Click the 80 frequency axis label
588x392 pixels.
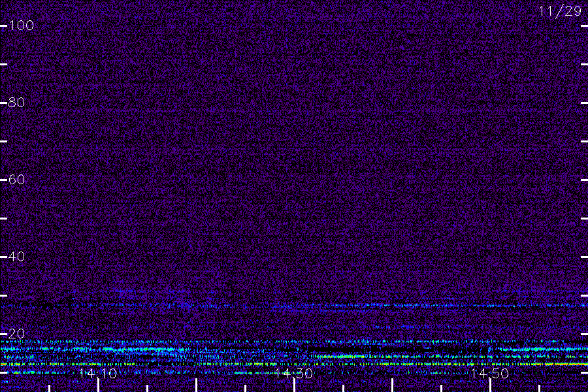tap(16, 103)
